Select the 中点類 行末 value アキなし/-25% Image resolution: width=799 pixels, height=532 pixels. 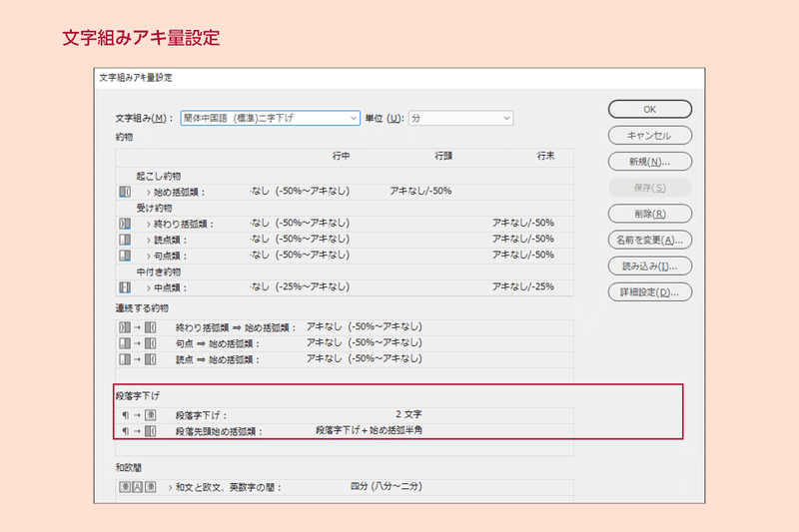[522, 286]
